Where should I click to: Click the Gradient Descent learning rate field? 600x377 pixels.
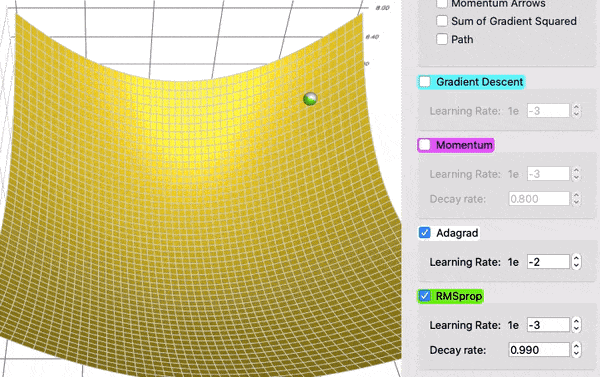tap(548, 111)
